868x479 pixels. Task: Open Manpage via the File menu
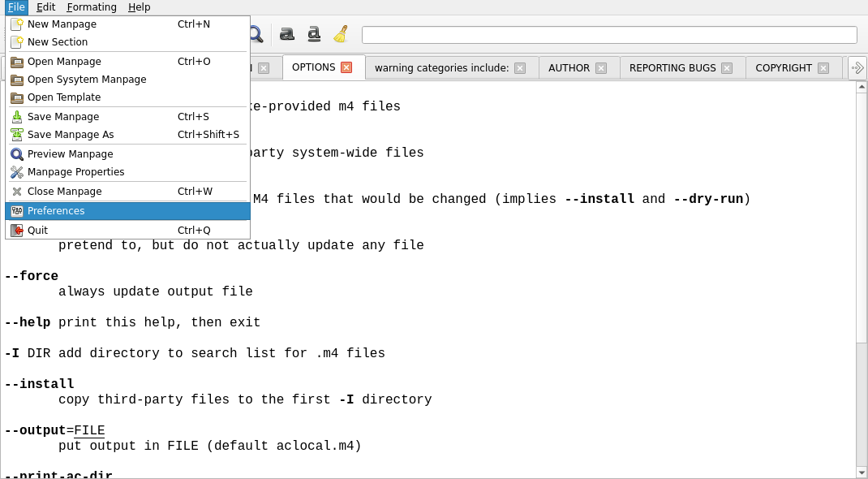tap(64, 62)
